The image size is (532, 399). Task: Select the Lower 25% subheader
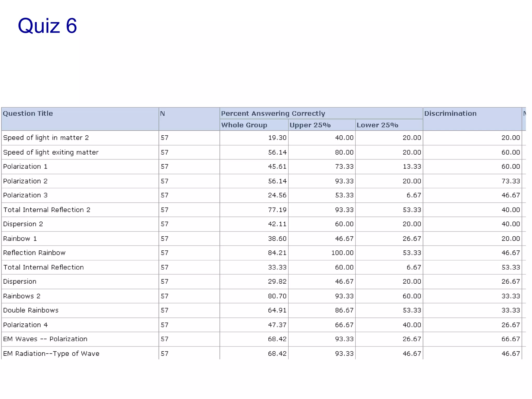point(377,125)
